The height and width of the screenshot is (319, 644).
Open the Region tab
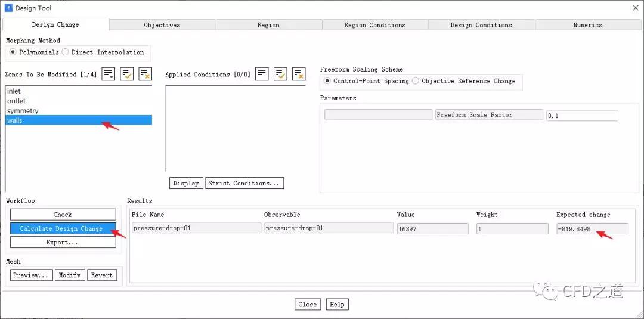(x=268, y=25)
